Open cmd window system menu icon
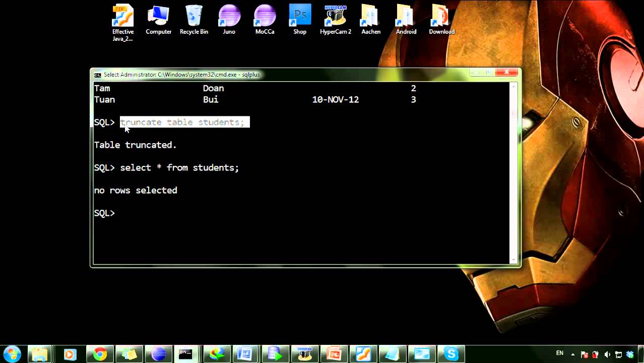Image resolution: width=644 pixels, height=363 pixels. (98, 75)
